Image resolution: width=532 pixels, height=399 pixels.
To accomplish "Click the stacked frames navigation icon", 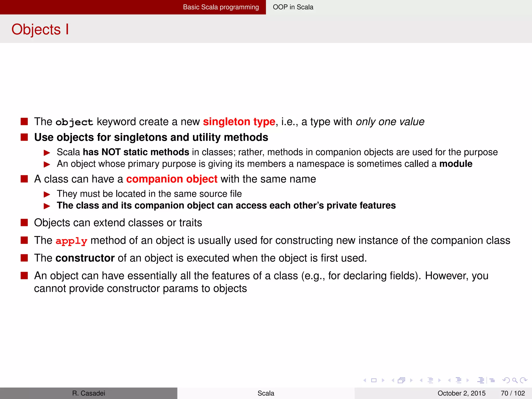I will tap(402, 380).
